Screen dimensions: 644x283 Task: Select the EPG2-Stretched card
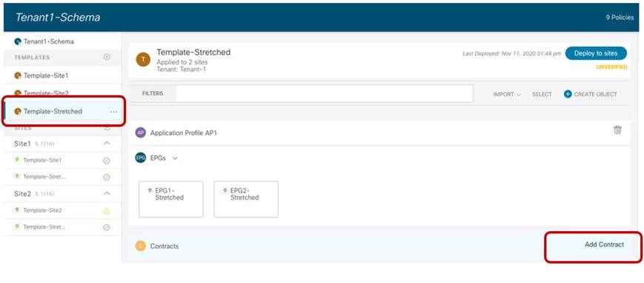[246, 199]
